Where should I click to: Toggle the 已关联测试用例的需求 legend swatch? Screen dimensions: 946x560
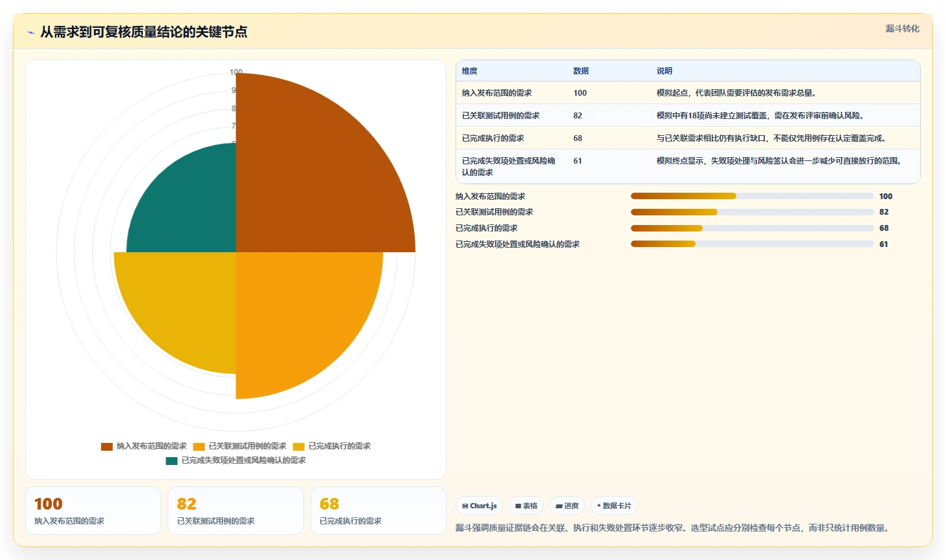(x=199, y=446)
